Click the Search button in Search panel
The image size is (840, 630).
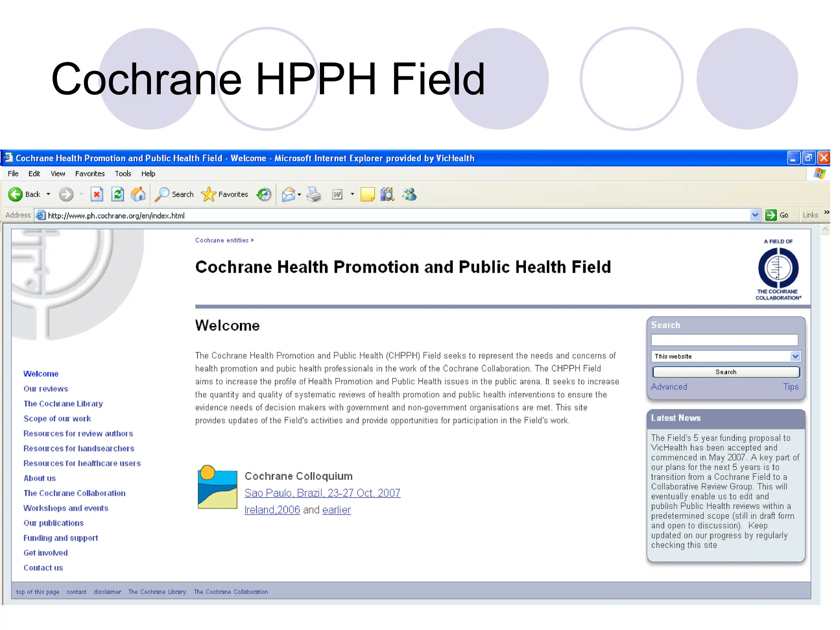pos(726,372)
